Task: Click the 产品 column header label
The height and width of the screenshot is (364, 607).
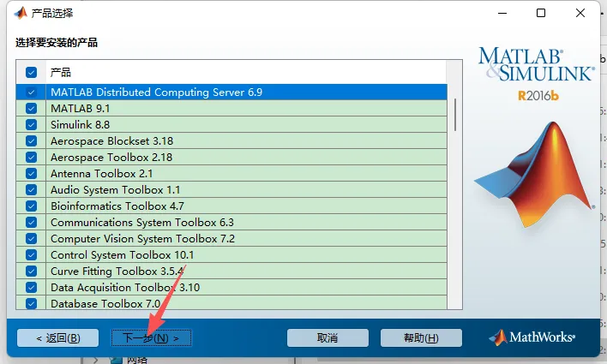Action: tap(61, 72)
